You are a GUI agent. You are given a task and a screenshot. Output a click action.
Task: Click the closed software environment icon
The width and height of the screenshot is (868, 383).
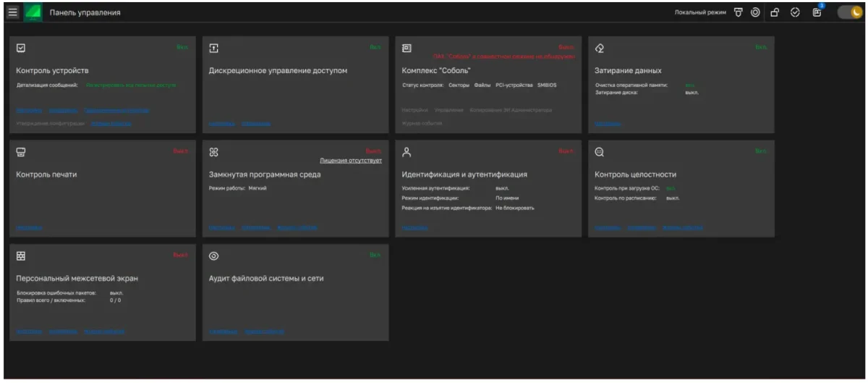point(213,152)
